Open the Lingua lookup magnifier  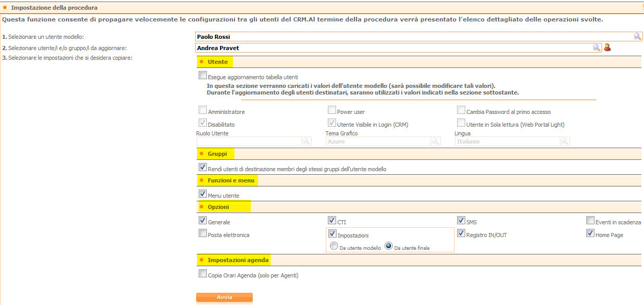564,141
